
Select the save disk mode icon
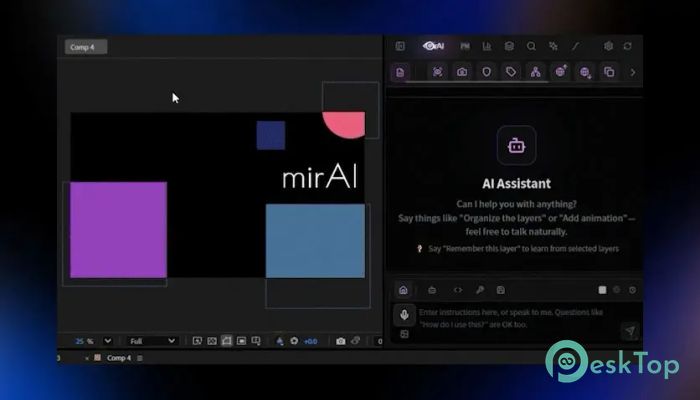pos(501,290)
